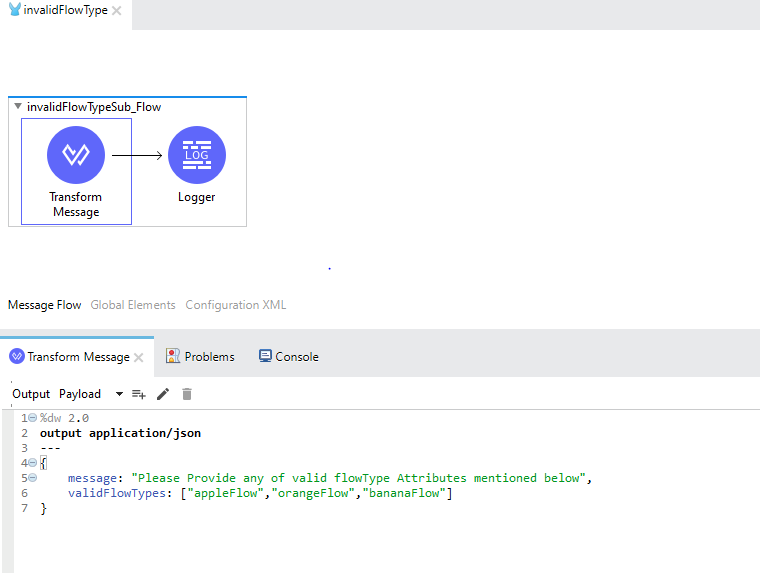Click the Problems tab icon
Viewport: 760px width, 573px height.
coord(173,356)
